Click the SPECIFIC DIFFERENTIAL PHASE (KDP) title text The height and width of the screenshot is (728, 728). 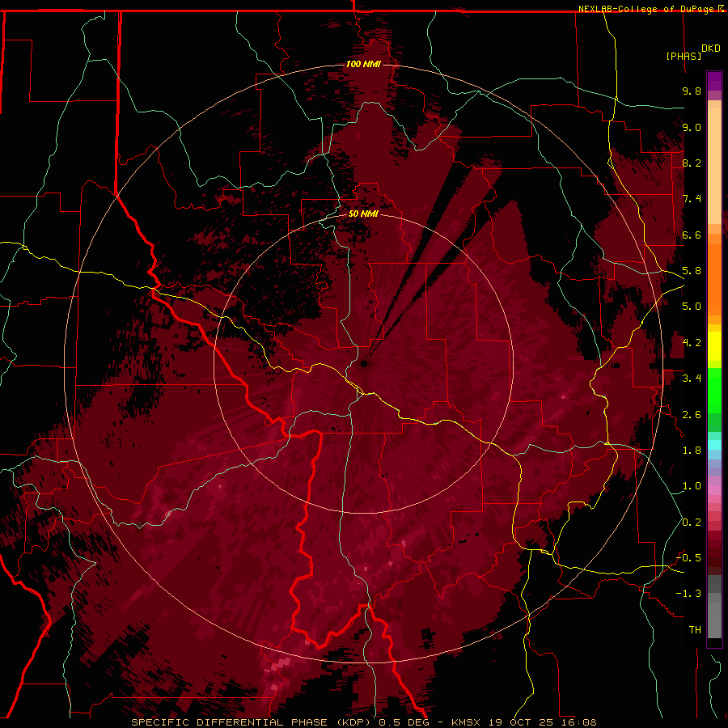click(x=253, y=722)
